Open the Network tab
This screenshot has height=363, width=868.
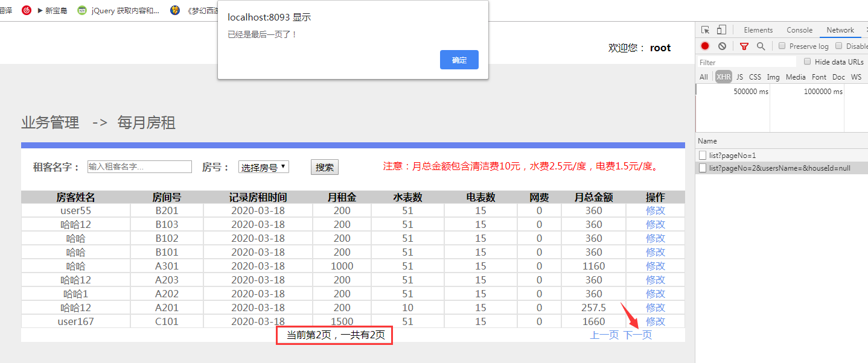[840, 30]
